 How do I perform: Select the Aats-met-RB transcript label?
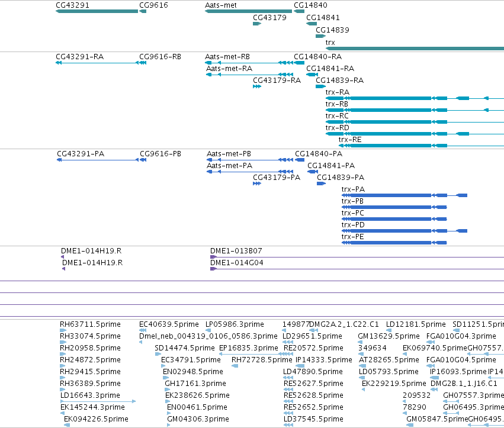pyautogui.click(x=227, y=57)
